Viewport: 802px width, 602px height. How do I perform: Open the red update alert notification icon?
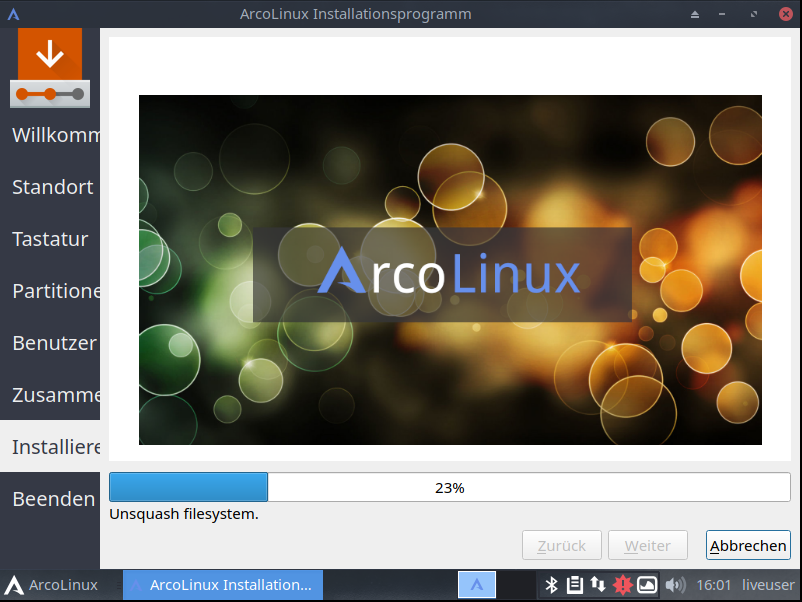point(623,584)
